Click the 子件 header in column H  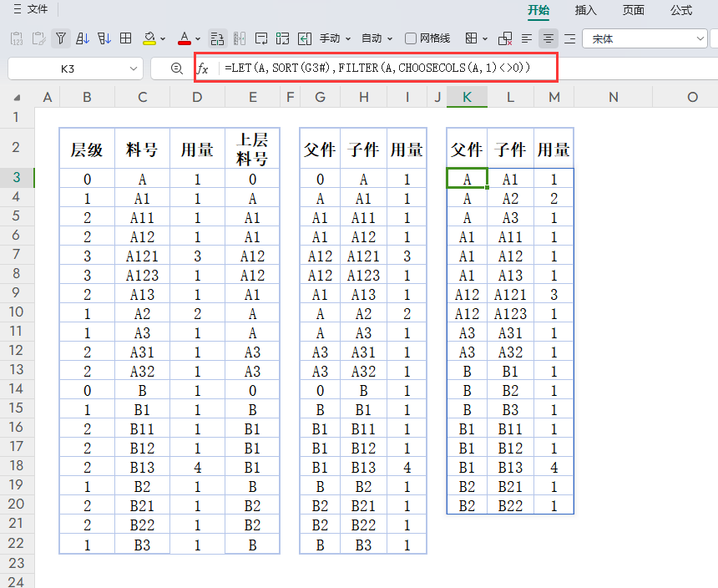363,149
